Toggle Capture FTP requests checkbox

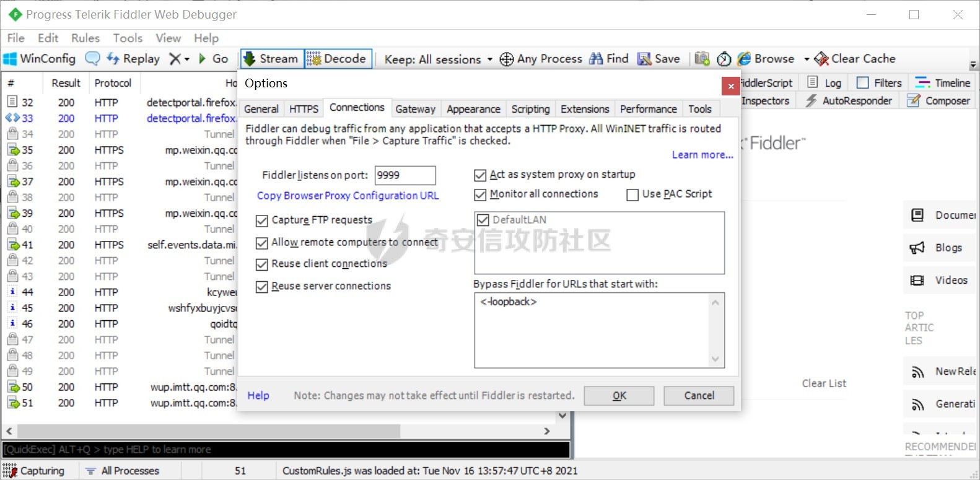[x=262, y=220]
